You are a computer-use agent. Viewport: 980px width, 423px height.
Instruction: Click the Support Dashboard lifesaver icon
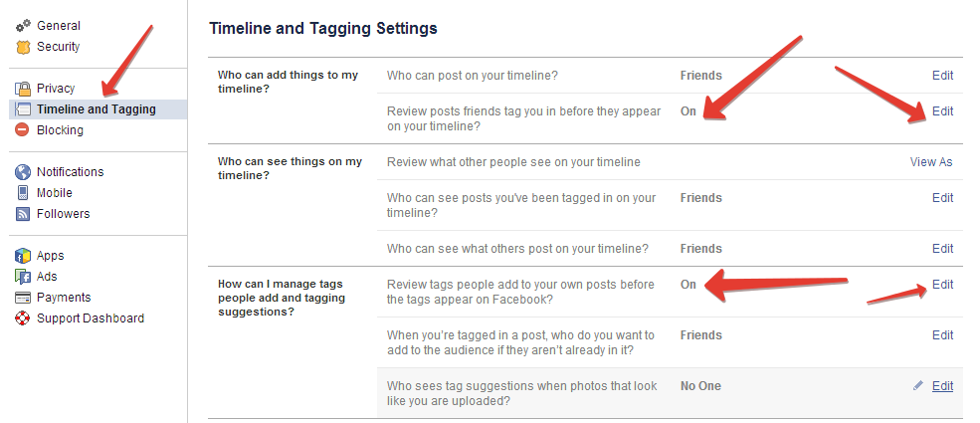23,318
